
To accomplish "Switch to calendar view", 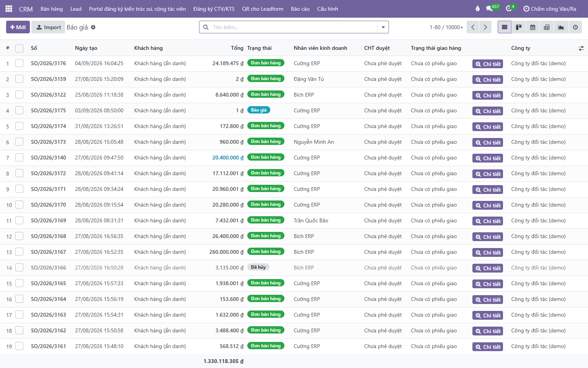I will click(x=533, y=27).
